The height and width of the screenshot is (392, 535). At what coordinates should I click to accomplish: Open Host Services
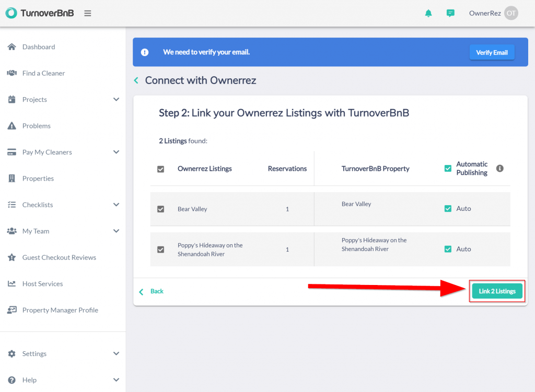pyautogui.click(x=43, y=283)
